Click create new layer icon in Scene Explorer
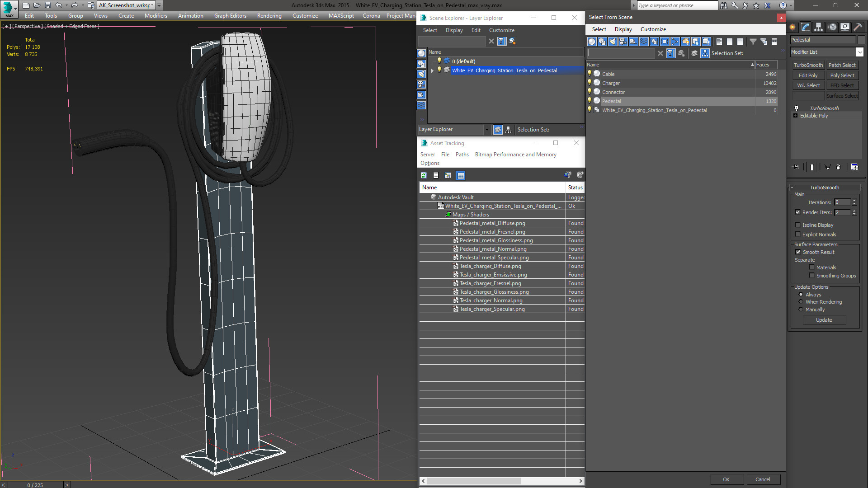This screenshot has height=488, width=868. (512, 41)
